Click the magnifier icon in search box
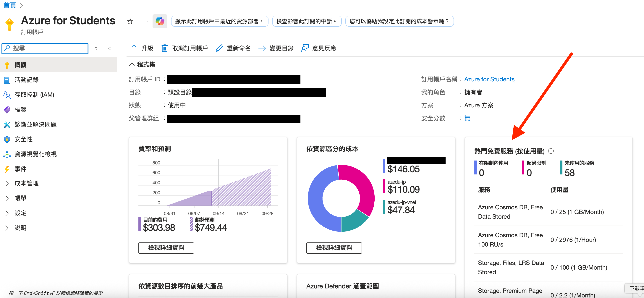The width and height of the screenshot is (644, 298). click(7, 48)
